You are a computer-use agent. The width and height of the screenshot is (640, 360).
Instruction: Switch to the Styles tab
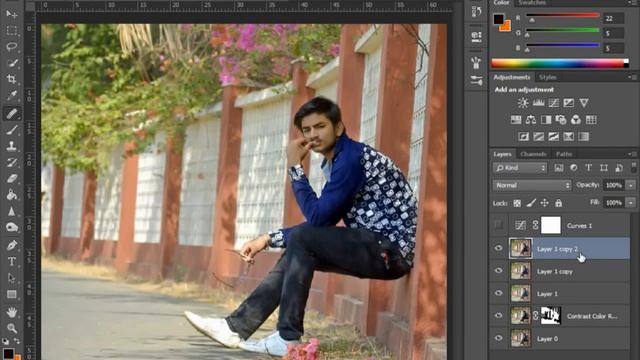pyautogui.click(x=548, y=77)
